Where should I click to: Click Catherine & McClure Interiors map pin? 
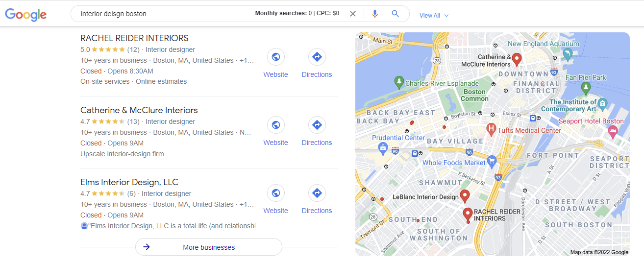(517, 60)
